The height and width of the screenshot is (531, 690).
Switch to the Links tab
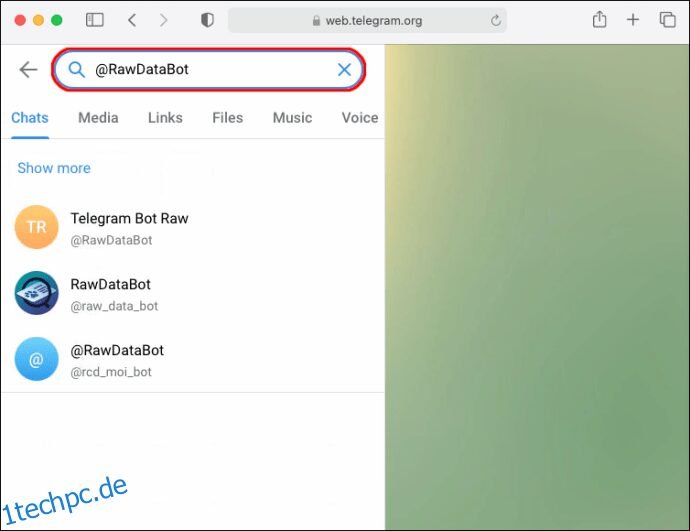tap(165, 118)
